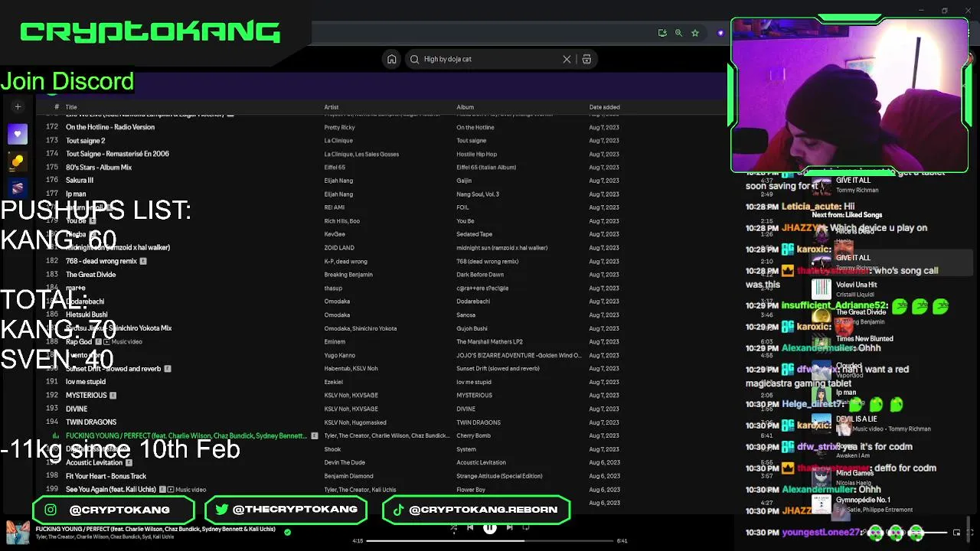Viewport: 980px width, 551px height.
Task: Bookmark the page with the star icon
Action: [x=695, y=33]
